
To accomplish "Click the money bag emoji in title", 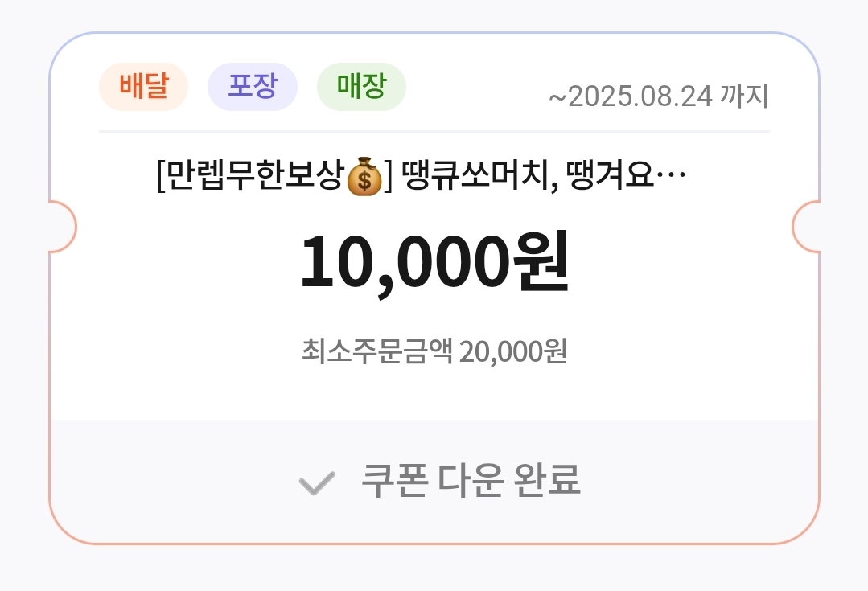I will [364, 177].
